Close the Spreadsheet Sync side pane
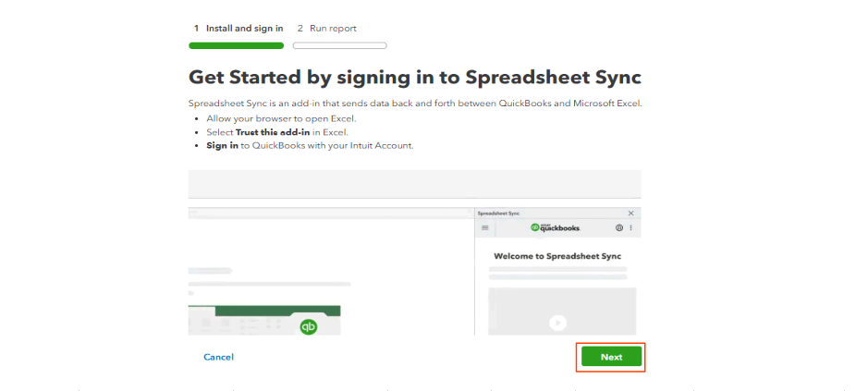The image size is (868, 391). 631,214
